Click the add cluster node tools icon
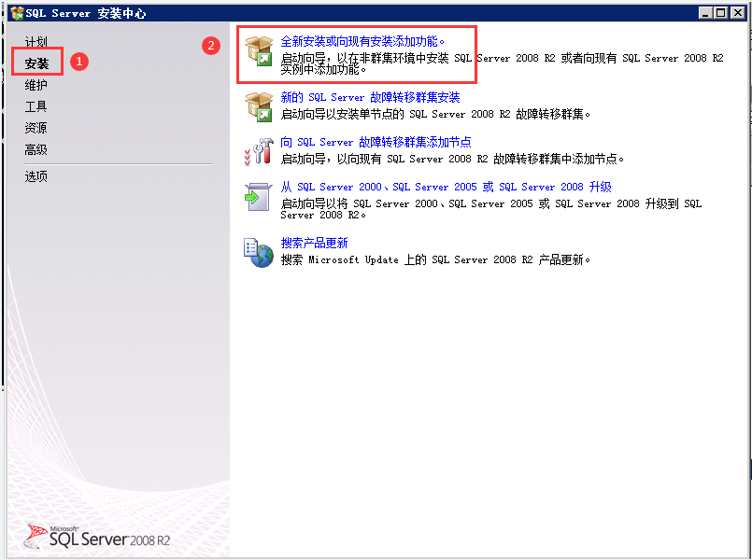 (258, 150)
